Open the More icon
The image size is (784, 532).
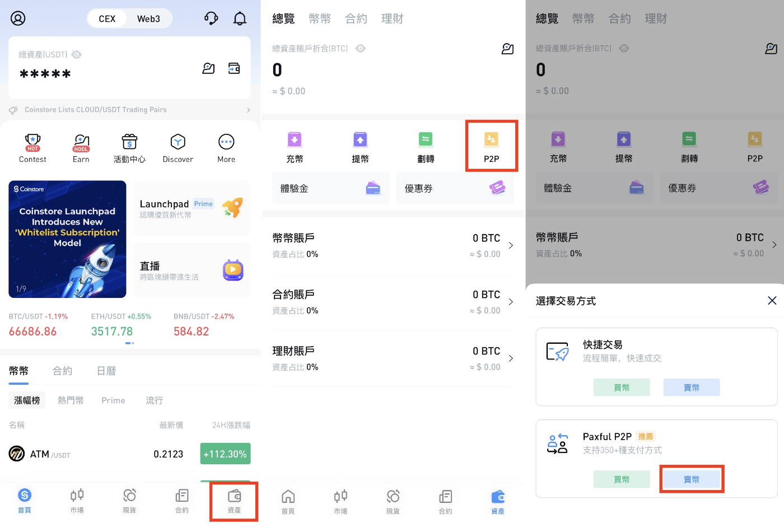226,148
